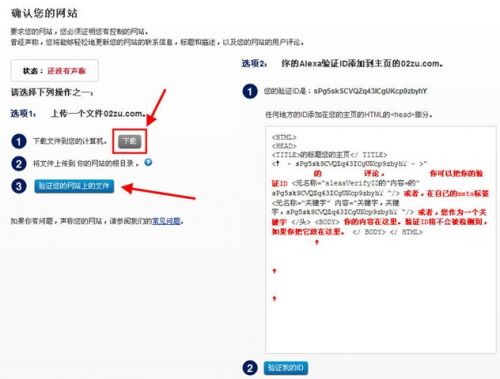Click the 验证我的ID button

(286, 368)
